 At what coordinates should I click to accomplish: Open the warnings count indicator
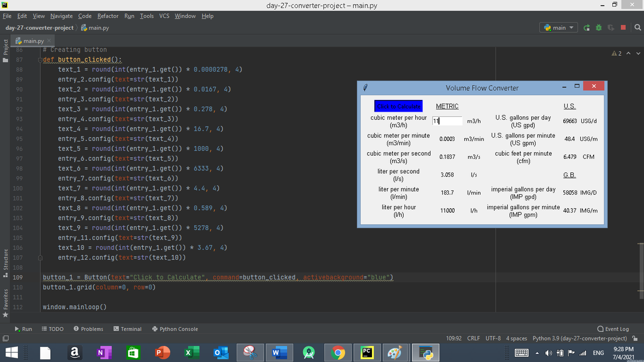[x=617, y=53]
